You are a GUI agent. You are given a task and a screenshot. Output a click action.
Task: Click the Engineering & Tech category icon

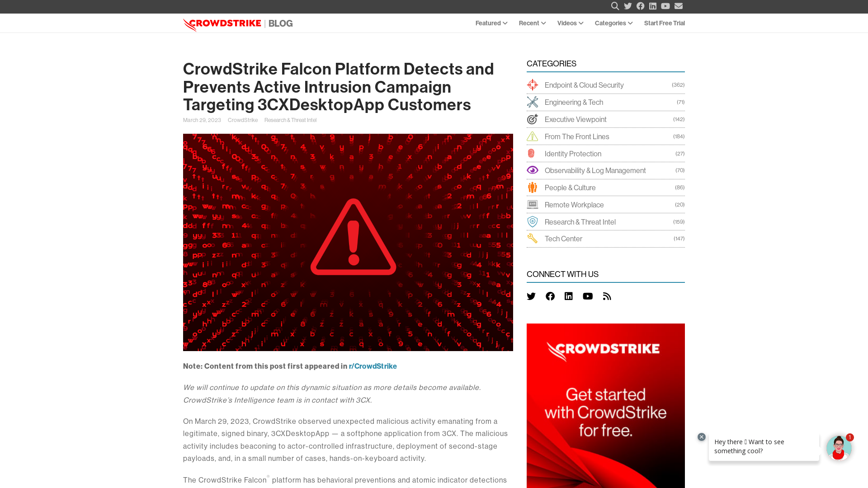click(x=532, y=102)
